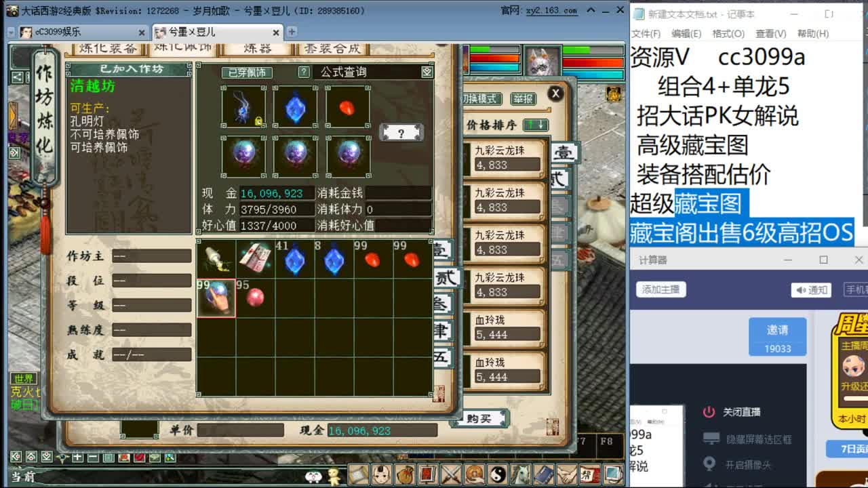Image resolution: width=868 pixels, height=488 pixels.
Task: Switch to the 套装合成 tab
Action: point(332,49)
